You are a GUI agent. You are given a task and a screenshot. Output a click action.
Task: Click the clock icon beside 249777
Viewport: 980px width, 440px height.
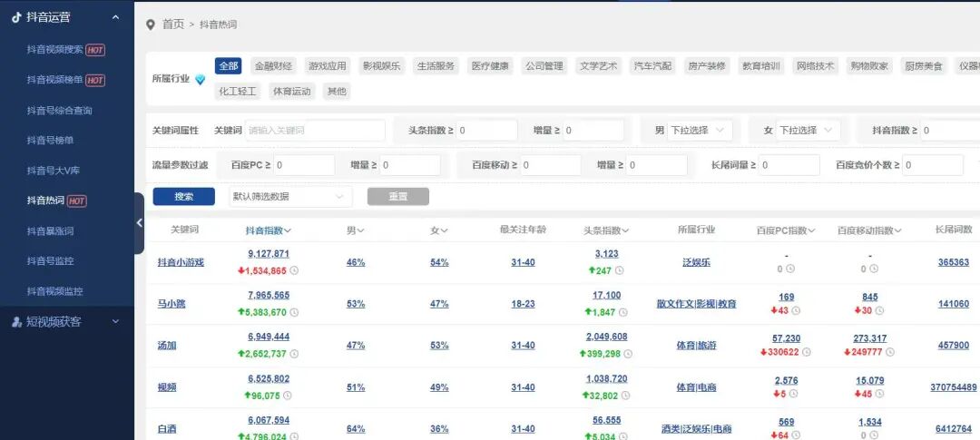pos(890,353)
